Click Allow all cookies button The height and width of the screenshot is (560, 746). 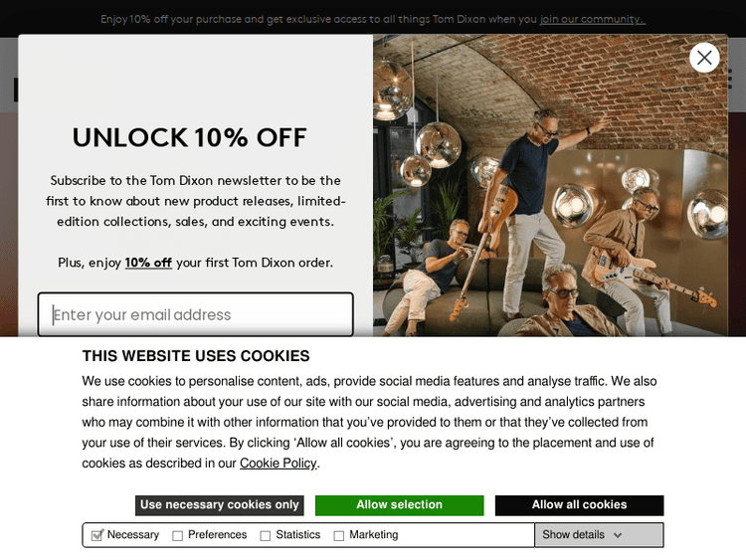(579, 505)
